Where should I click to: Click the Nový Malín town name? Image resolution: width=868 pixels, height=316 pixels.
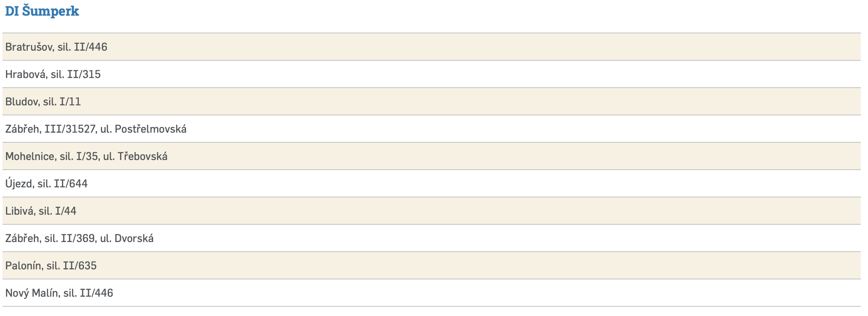click(x=32, y=293)
